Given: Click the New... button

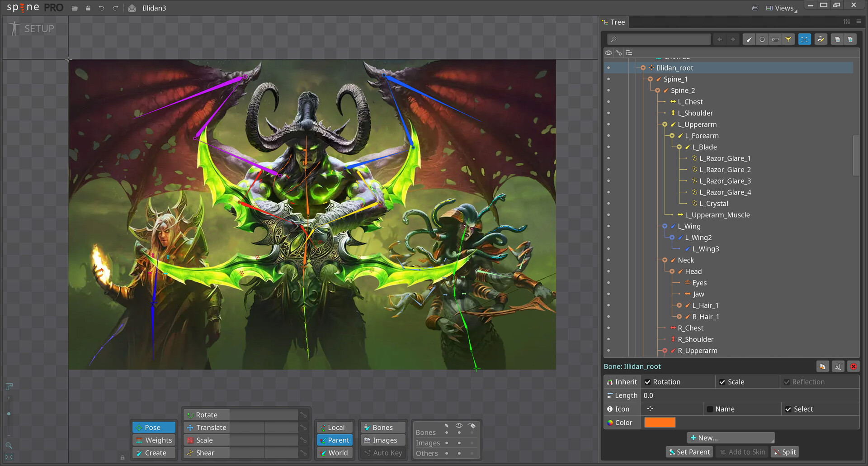Looking at the screenshot, I should pyautogui.click(x=731, y=438).
